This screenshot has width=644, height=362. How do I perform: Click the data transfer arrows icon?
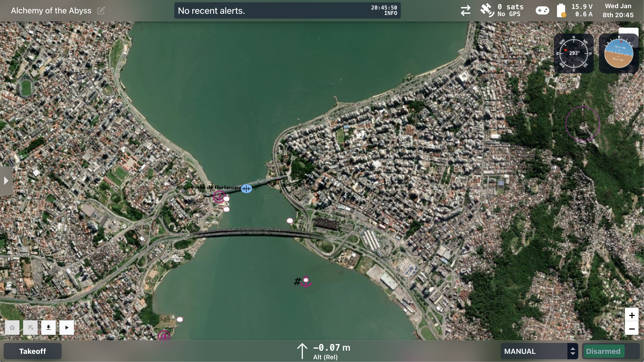[x=465, y=10]
